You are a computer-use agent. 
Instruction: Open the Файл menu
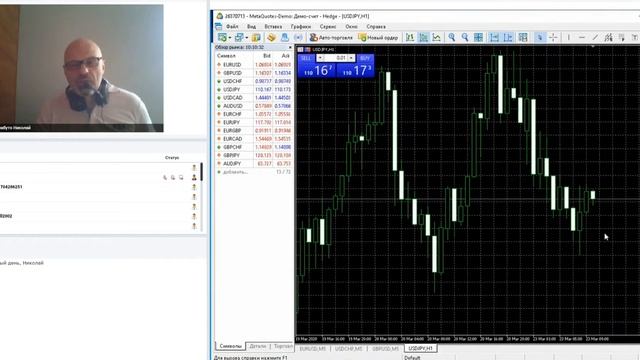pos(232,27)
